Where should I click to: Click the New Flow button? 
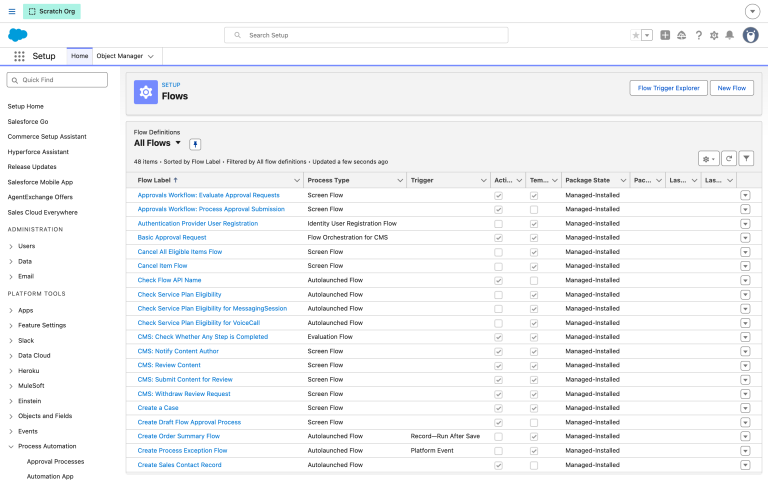coord(731,88)
